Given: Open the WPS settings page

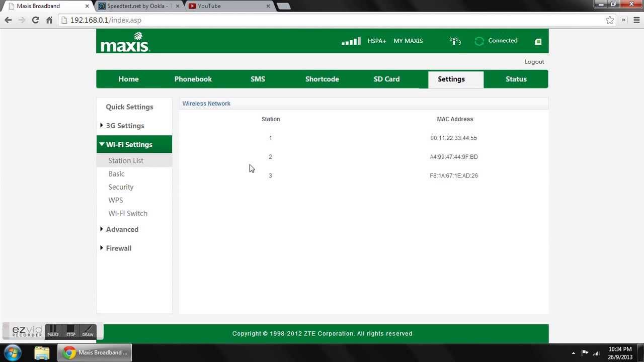Looking at the screenshot, I should [116, 200].
